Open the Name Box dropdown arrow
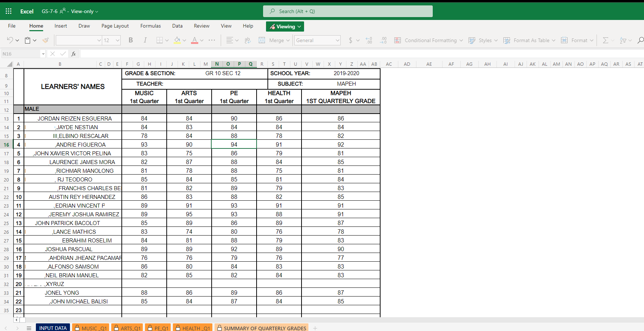Screen dimensions: 644x331 click(x=43, y=54)
